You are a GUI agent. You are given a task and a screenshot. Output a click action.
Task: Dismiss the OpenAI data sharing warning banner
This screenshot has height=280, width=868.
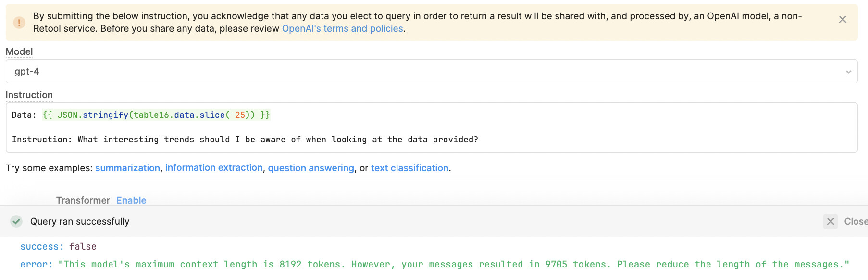[x=842, y=20]
